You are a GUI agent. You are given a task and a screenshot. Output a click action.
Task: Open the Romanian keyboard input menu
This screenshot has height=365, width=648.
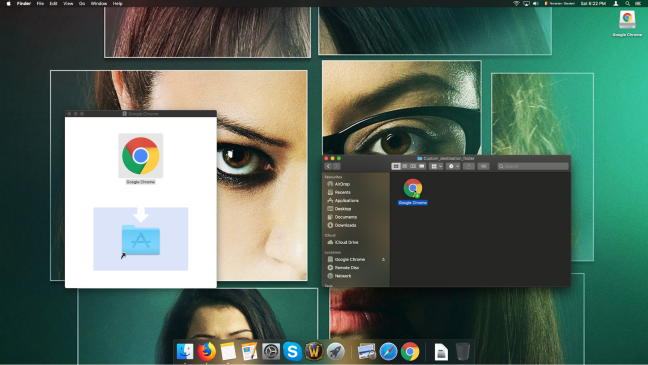[560, 3]
